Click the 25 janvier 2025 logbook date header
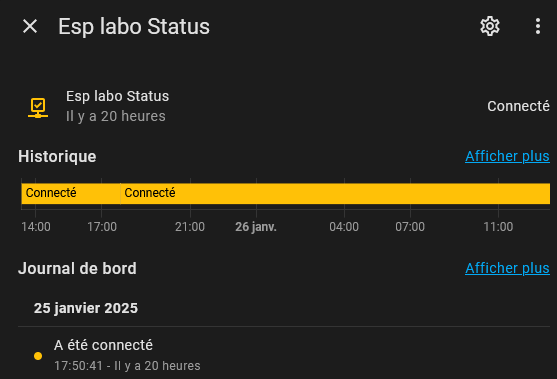This screenshot has height=379, width=557. point(86,308)
